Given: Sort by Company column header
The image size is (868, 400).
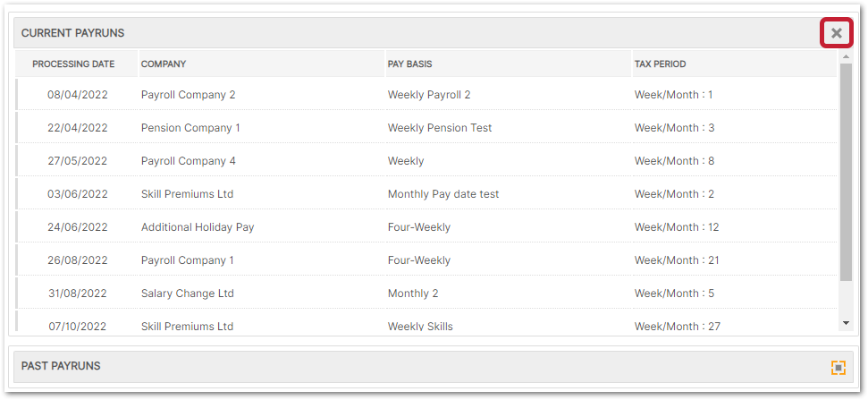Looking at the screenshot, I should point(164,64).
